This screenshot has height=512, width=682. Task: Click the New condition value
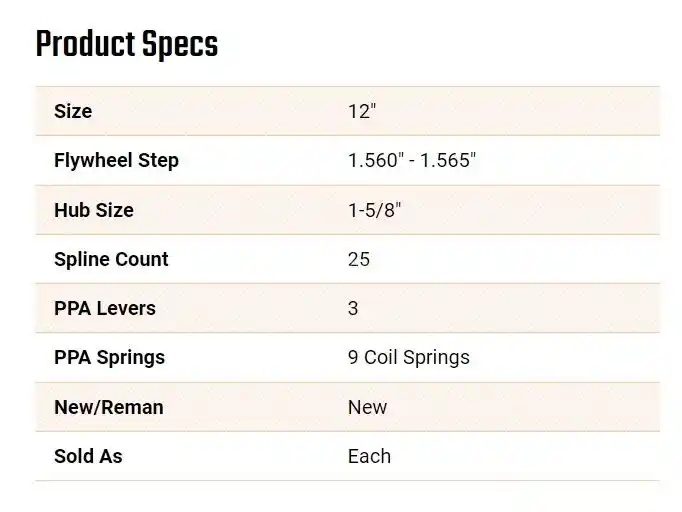pos(367,408)
